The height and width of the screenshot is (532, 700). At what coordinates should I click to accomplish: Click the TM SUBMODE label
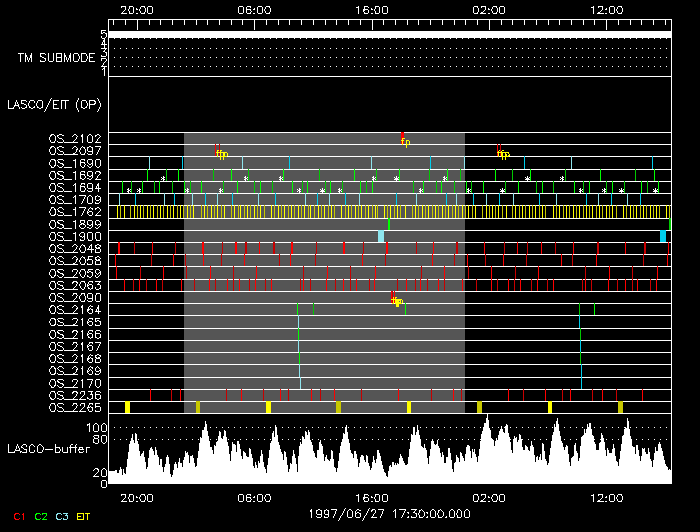coord(56,58)
